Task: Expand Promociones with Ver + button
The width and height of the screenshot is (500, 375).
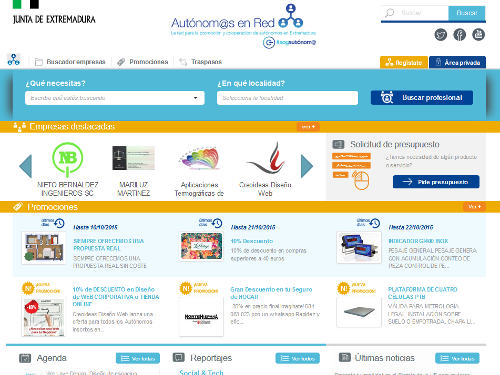Action: point(474,207)
